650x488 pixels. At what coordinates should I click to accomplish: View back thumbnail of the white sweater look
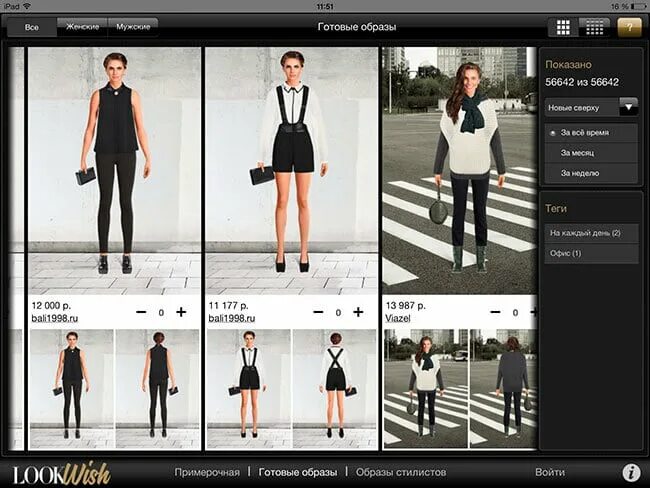(x=503, y=389)
